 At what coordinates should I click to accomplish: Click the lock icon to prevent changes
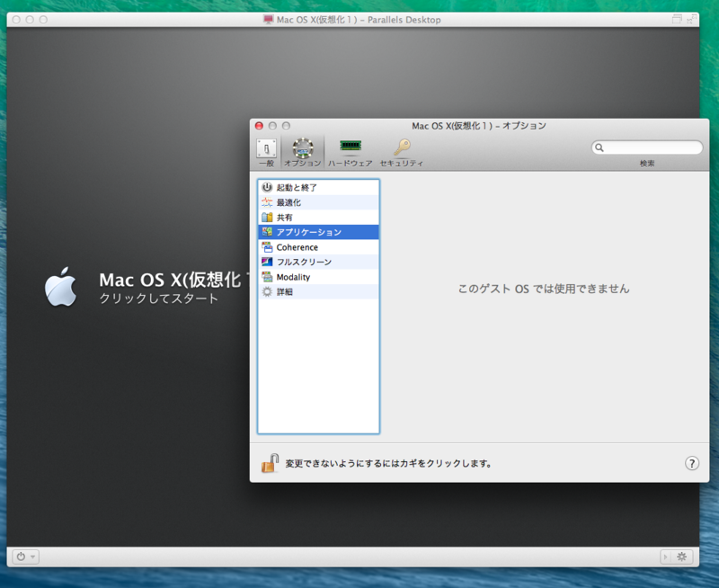click(271, 463)
